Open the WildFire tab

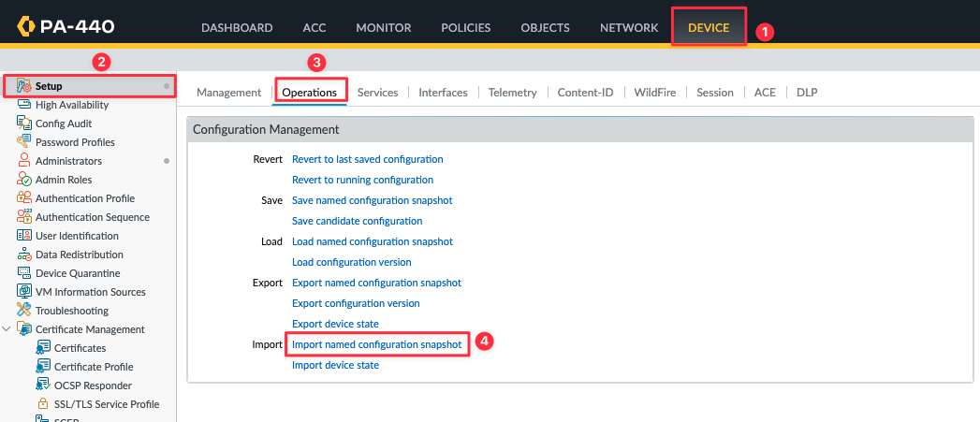655,93
